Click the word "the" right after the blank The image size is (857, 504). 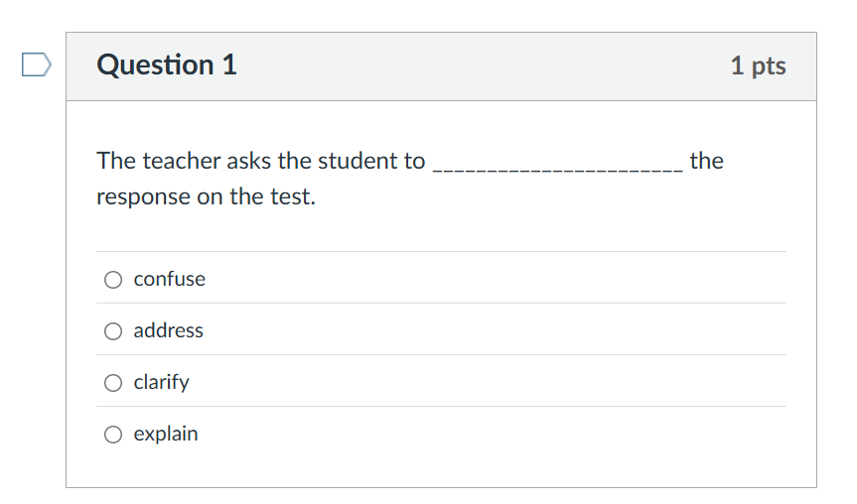[x=706, y=161]
